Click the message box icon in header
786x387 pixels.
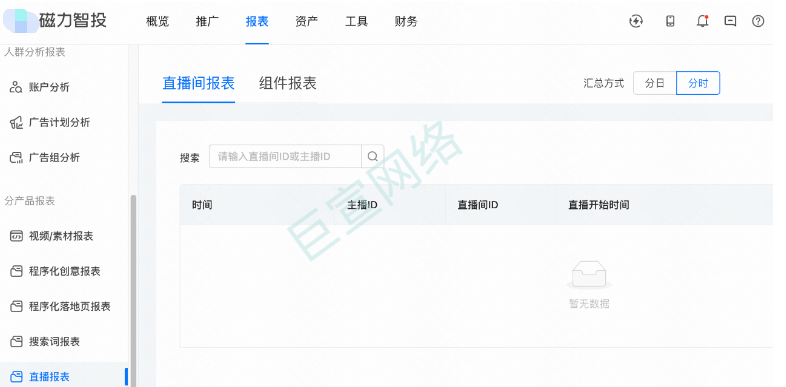pos(730,21)
